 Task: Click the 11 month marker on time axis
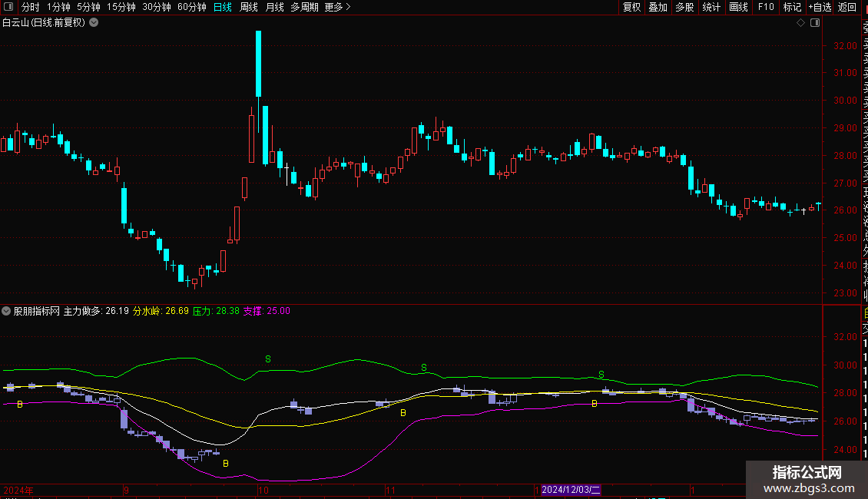391,490
